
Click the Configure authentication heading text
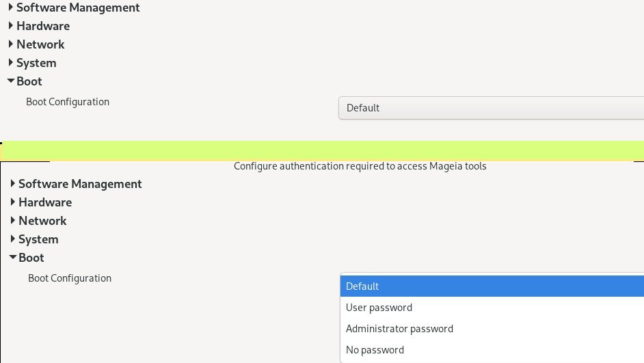click(x=360, y=166)
